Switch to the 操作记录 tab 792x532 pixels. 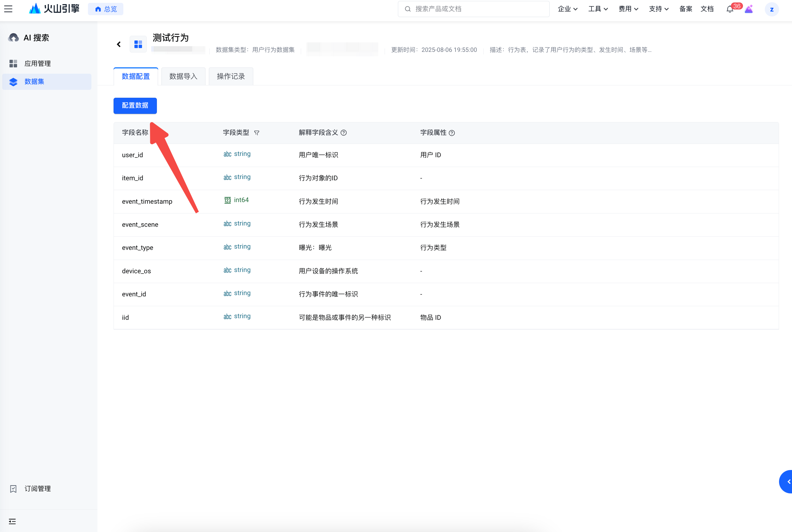(231, 76)
